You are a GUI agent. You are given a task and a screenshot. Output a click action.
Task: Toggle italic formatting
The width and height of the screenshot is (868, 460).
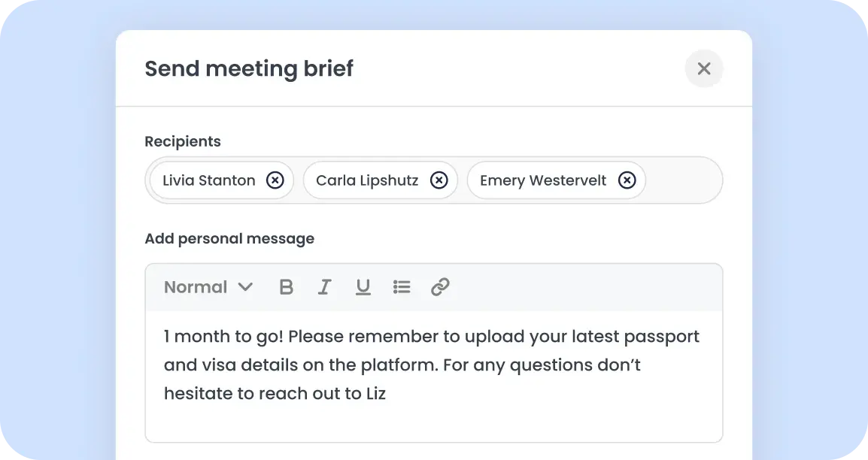point(324,287)
